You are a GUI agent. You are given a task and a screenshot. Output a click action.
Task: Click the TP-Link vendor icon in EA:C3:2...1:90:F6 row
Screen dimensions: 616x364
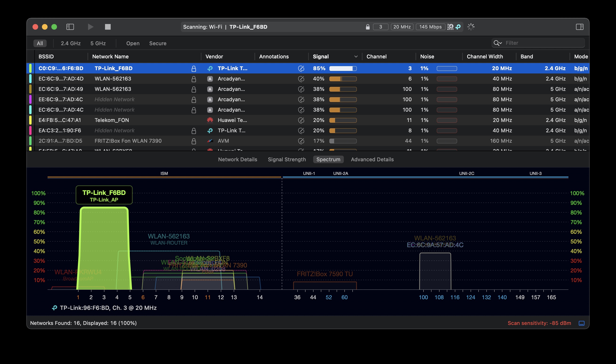pos(210,130)
